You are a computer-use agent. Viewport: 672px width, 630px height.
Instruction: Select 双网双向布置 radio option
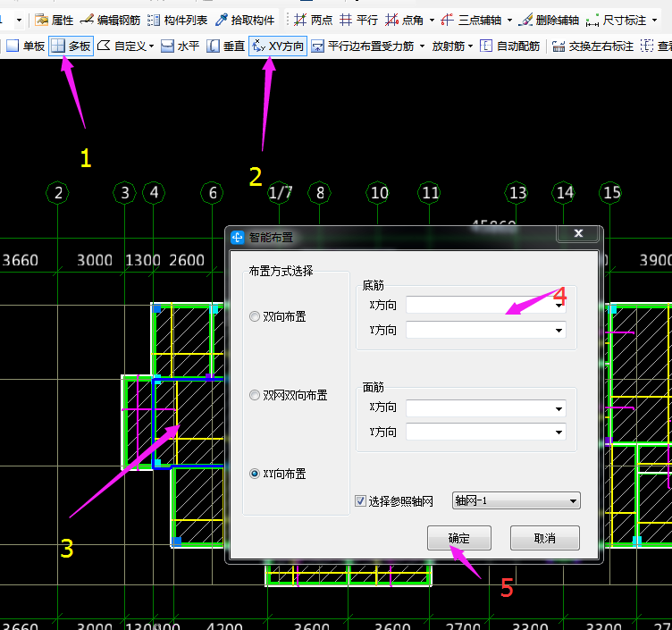[255, 395]
